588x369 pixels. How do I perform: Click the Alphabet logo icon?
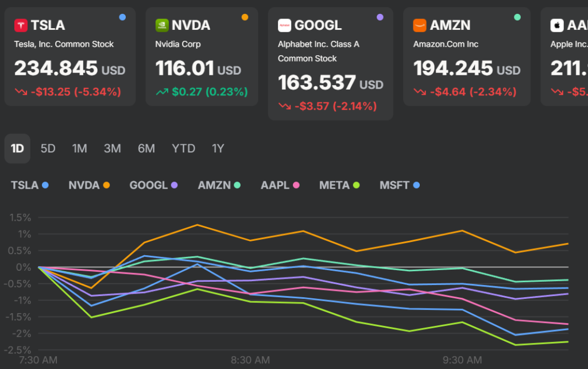284,25
